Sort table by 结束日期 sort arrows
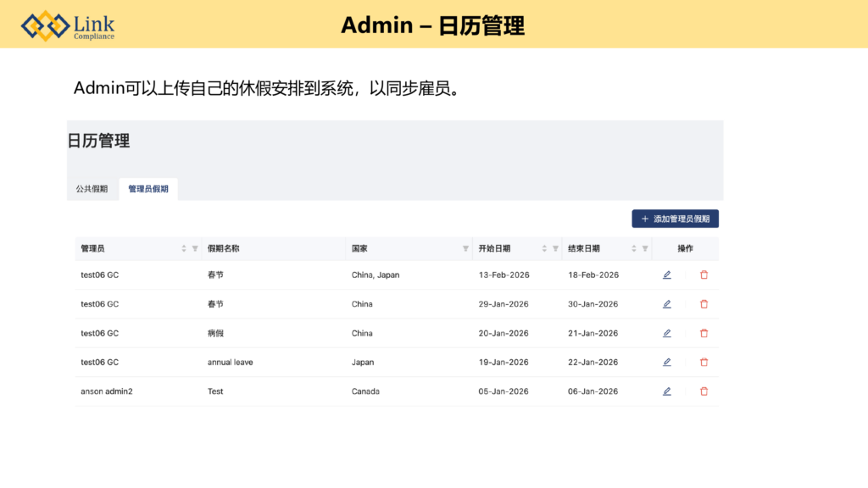The width and height of the screenshot is (868, 488). pyautogui.click(x=634, y=249)
